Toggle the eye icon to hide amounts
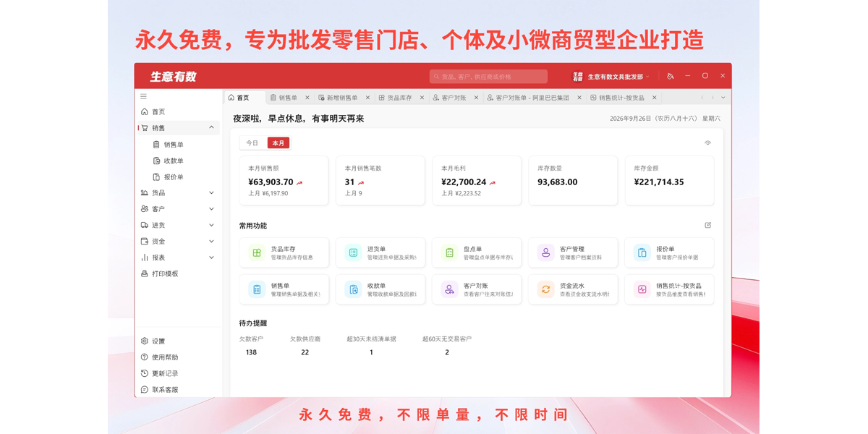The width and height of the screenshot is (868, 434). [708, 143]
